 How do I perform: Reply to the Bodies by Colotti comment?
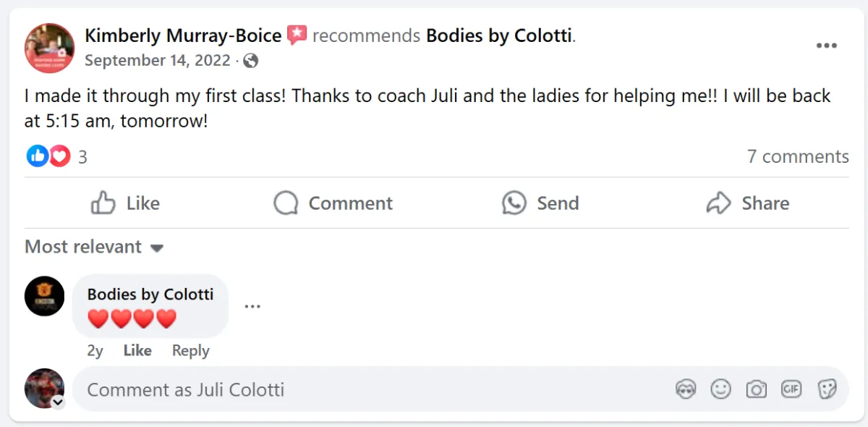tap(190, 351)
